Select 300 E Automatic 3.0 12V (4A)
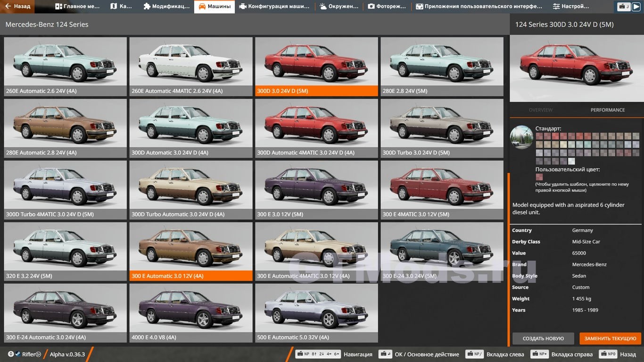644x362 pixels. [x=191, y=252]
